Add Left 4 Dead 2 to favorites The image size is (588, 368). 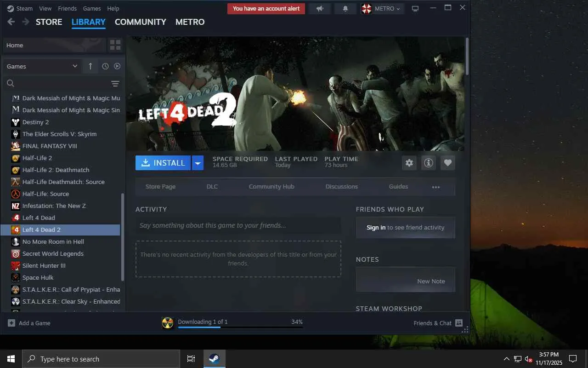click(448, 163)
